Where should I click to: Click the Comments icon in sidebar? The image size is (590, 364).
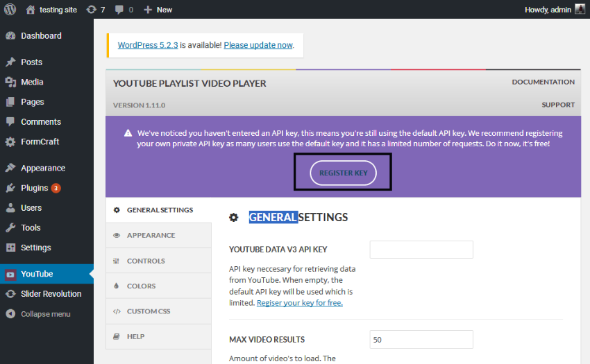click(x=10, y=121)
